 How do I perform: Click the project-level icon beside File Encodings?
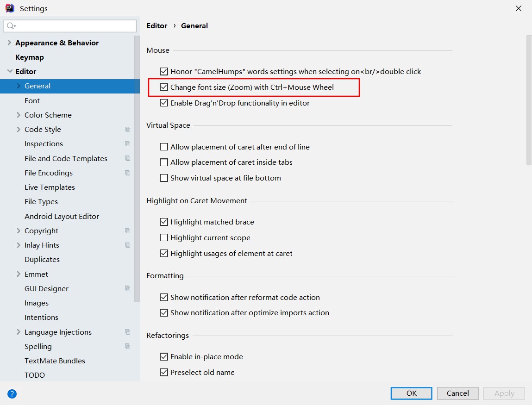click(x=128, y=173)
